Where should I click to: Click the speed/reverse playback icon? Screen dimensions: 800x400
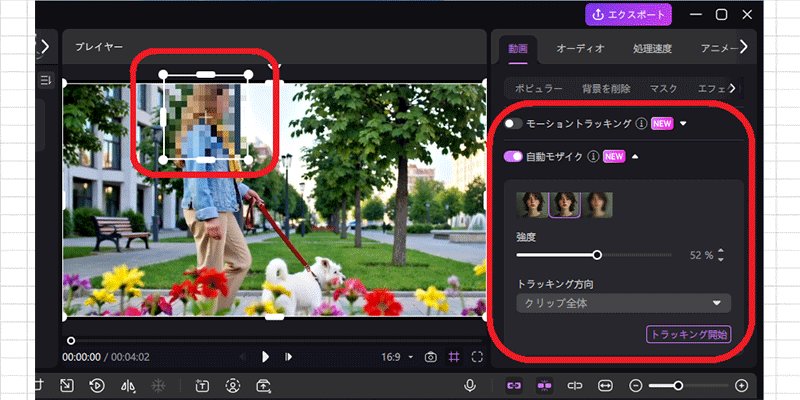click(x=97, y=385)
